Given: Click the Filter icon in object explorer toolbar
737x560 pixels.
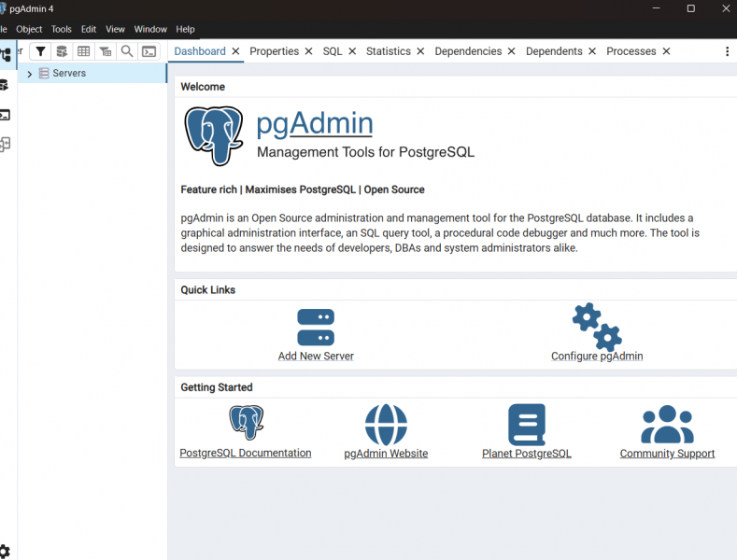Looking at the screenshot, I should click(40, 51).
